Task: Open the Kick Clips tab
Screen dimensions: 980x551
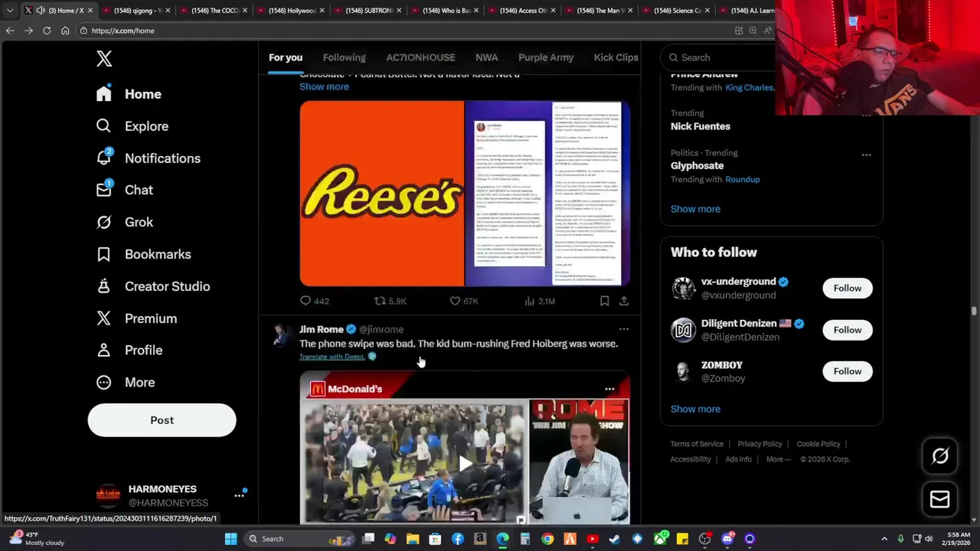Action: pos(616,57)
